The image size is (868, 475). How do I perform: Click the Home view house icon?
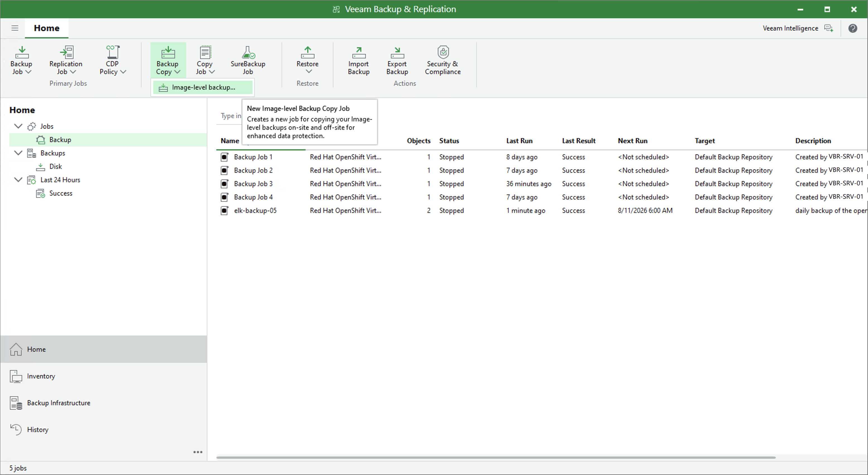pos(16,349)
